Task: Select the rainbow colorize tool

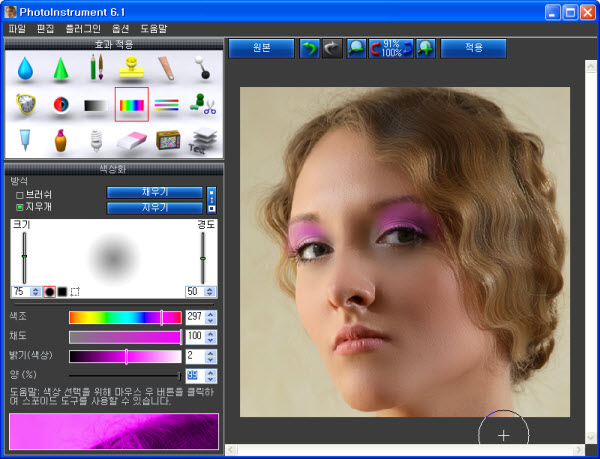Action: tap(132, 104)
